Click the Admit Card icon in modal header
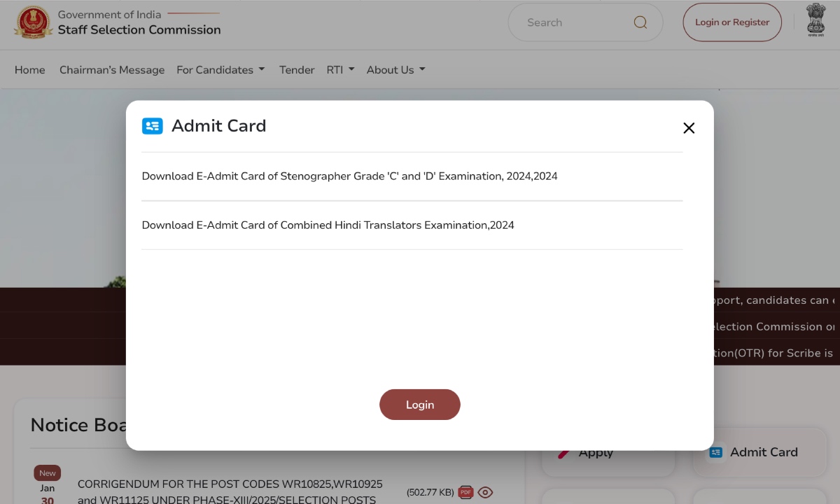This screenshot has width=840, height=504. (153, 126)
